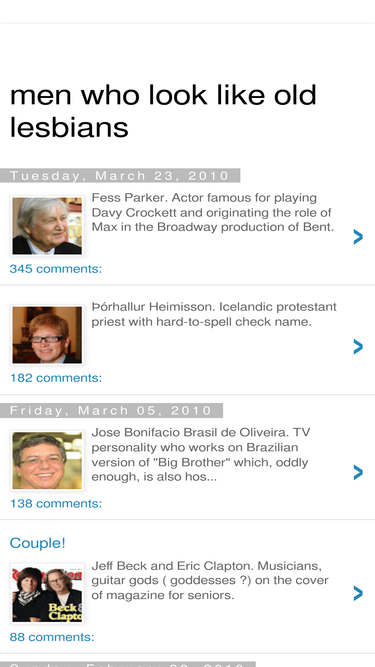375x667 pixels.
Task: Open the 138 comments link
Action: tap(56, 504)
